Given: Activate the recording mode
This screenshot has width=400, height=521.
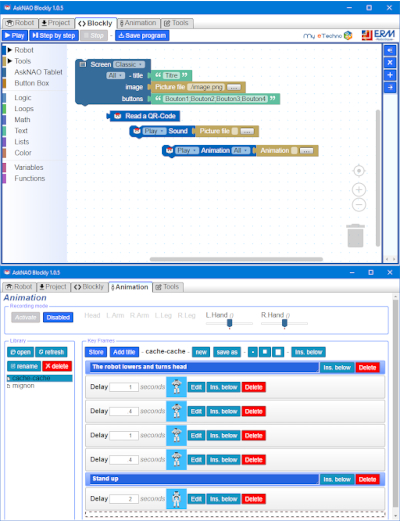Looking at the screenshot, I should (x=26, y=317).
